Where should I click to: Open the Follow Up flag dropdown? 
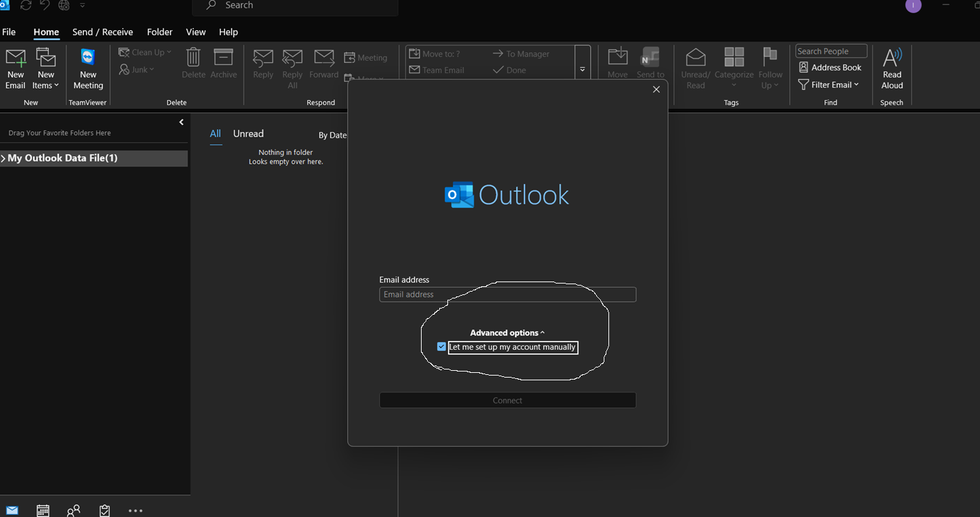[x=770, y=68]
